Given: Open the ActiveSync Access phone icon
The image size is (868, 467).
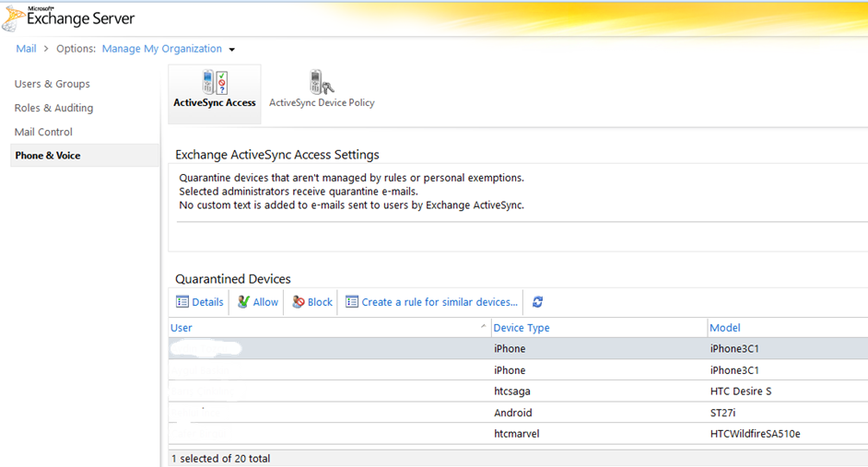Looking at the screenshot, I should pyautogui.click(x=215, y=83).
